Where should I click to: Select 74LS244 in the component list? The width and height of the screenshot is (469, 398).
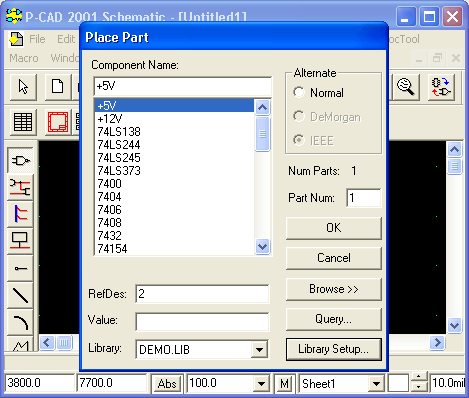(175, 145)
